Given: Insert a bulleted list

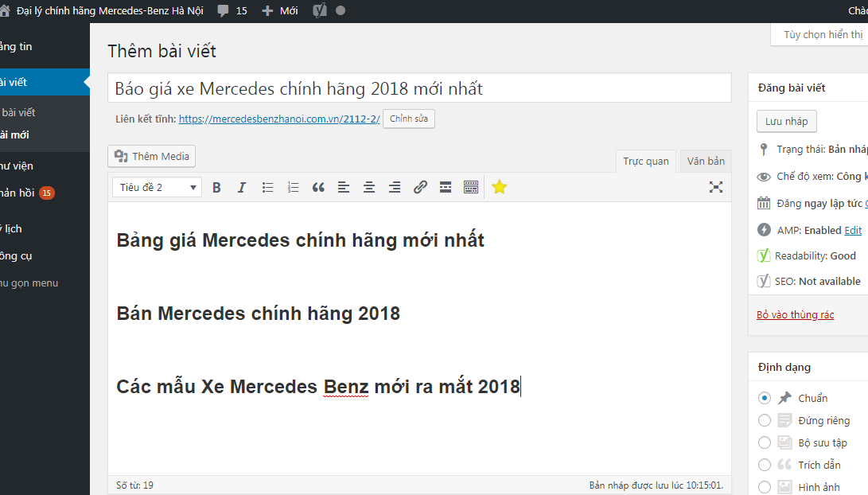Looking at the screenshot, I should (x=267, y=188).
